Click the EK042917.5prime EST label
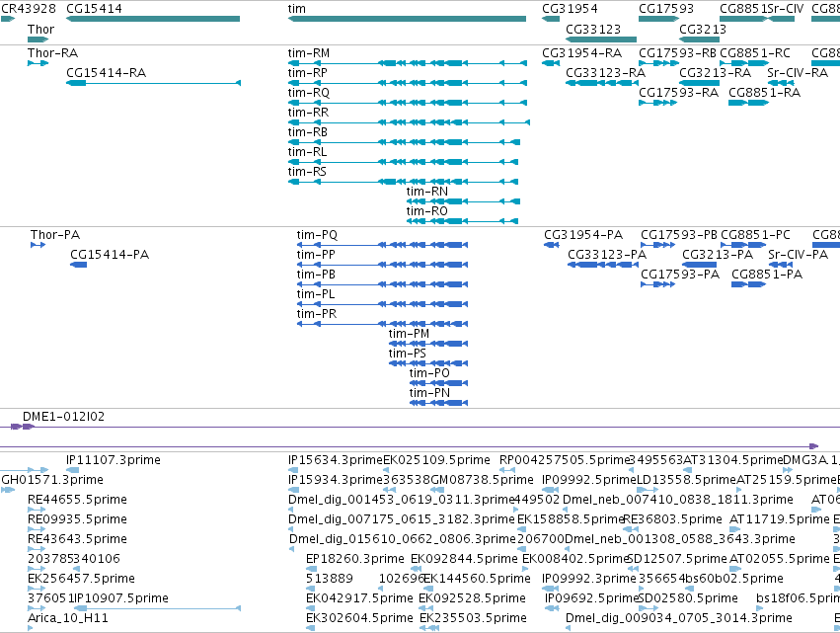 tap(359, 598)
